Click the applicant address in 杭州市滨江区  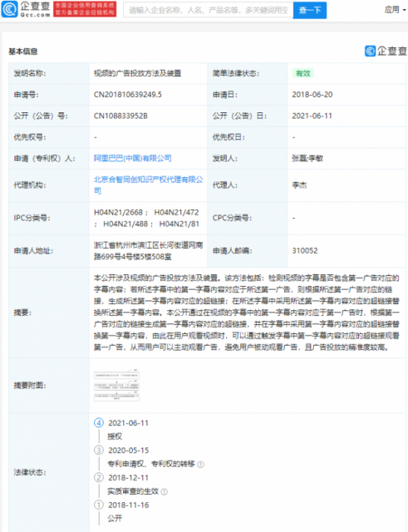(148, 251)
